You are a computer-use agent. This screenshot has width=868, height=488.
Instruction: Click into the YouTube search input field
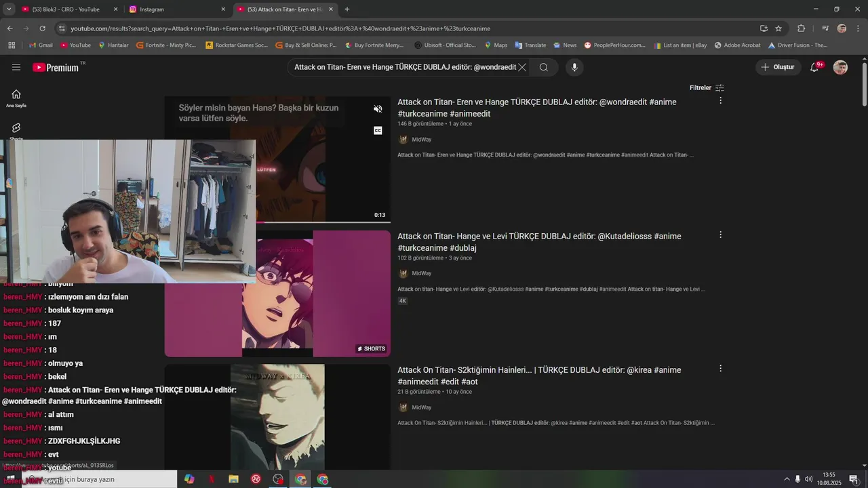coord(405,67)
